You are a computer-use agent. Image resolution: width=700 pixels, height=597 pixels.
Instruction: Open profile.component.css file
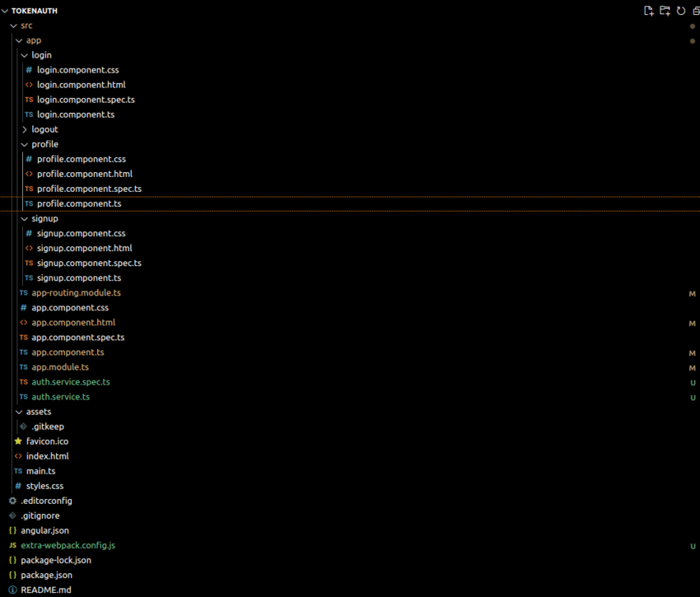82,159
